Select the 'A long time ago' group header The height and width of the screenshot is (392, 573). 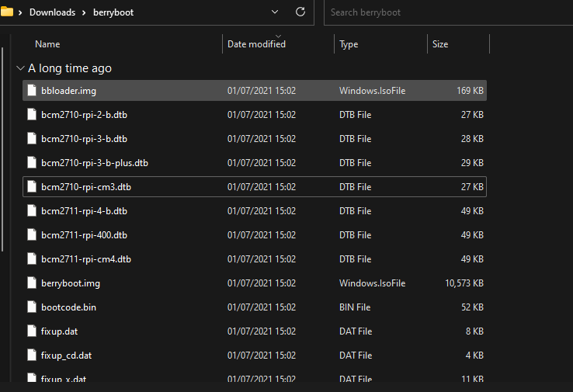click(70, 68)
